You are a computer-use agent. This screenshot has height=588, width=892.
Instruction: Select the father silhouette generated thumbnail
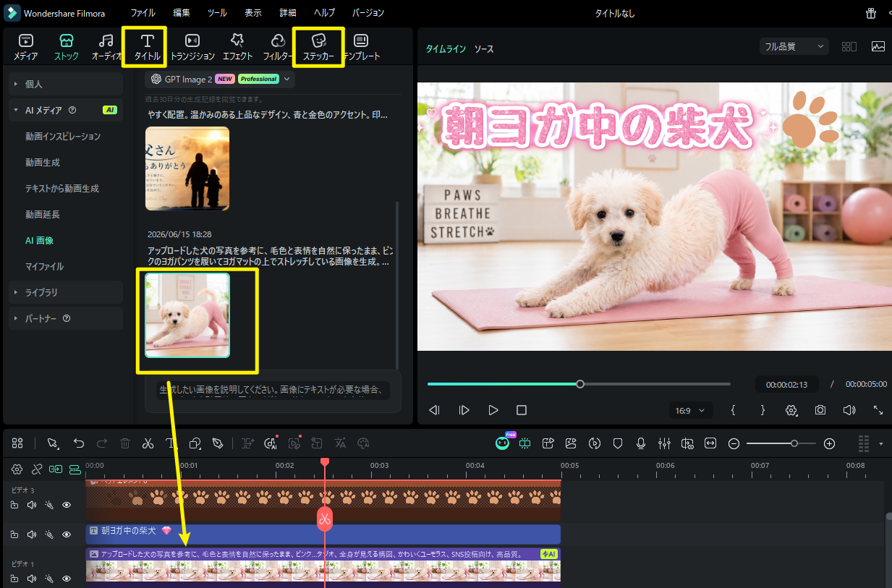pyautogui.click(x=187, y=169)
